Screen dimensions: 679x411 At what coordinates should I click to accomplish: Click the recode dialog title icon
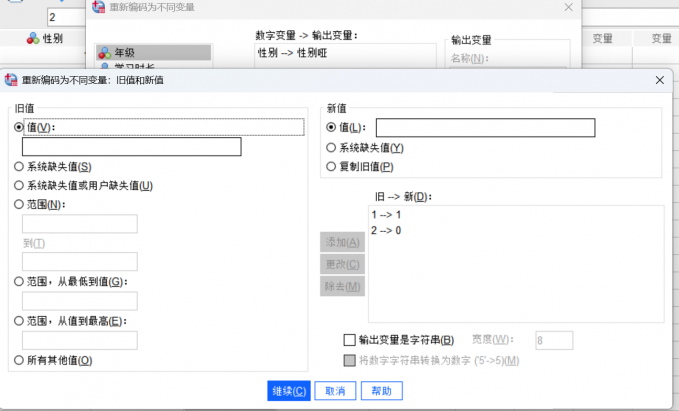tap(11, 80)
